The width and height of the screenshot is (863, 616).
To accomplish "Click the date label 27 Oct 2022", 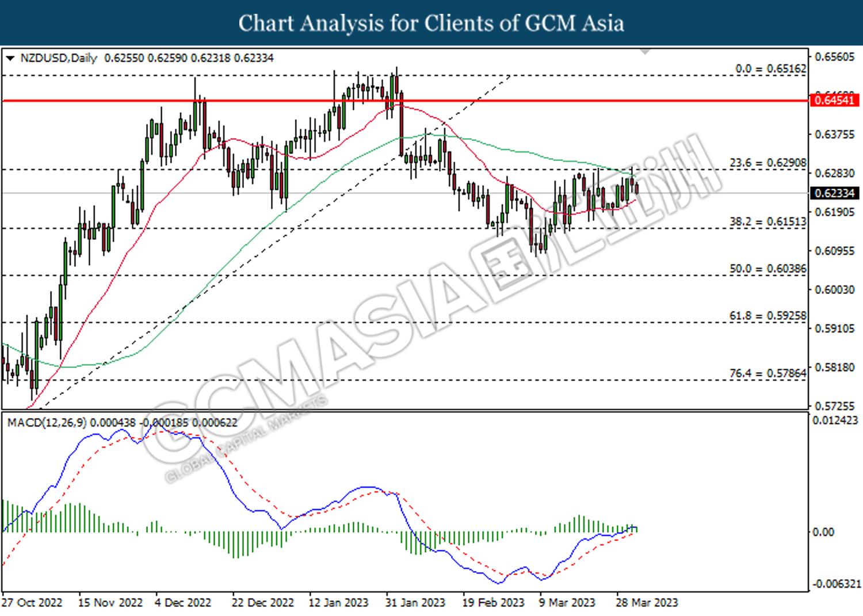I will coord(32,603).
